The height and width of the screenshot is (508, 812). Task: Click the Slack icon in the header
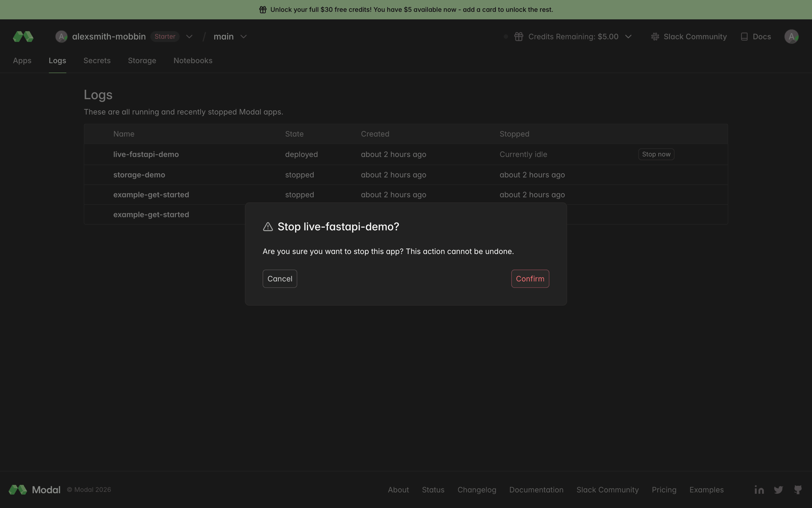click(x=655, y=37)
